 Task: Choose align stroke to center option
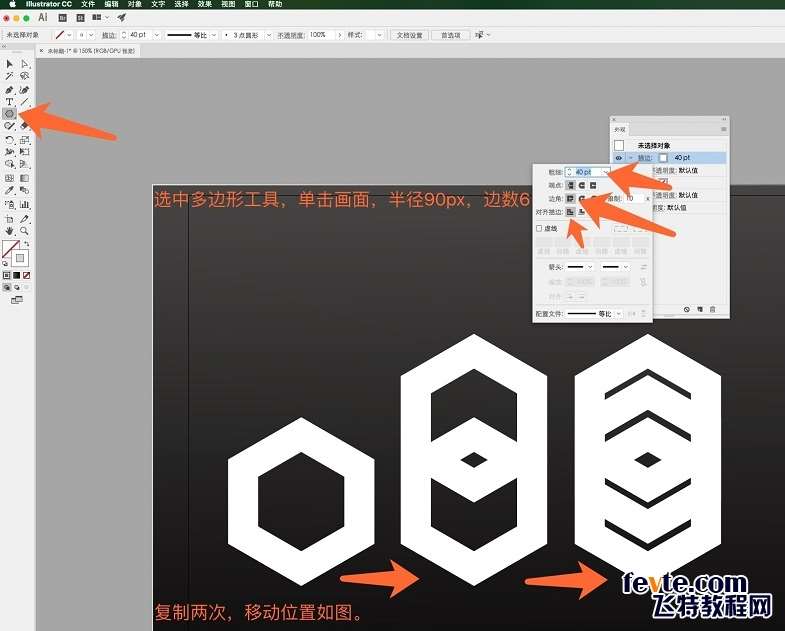click(570, 212)
